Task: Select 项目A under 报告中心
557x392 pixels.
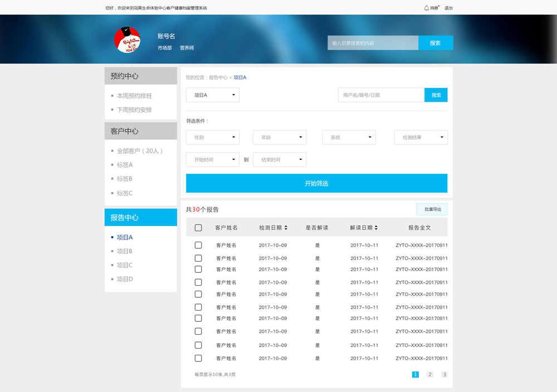Action: [125, 237]
